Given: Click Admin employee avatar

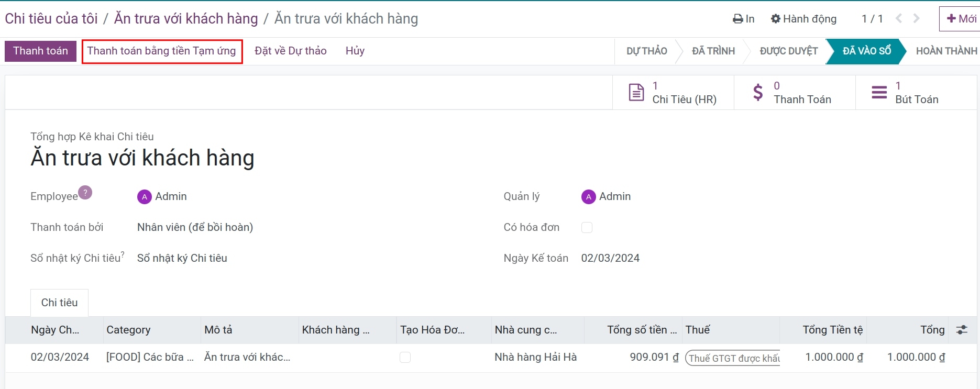Looking at the screenshot, I should pyautogui.click(x=144, y=197).
